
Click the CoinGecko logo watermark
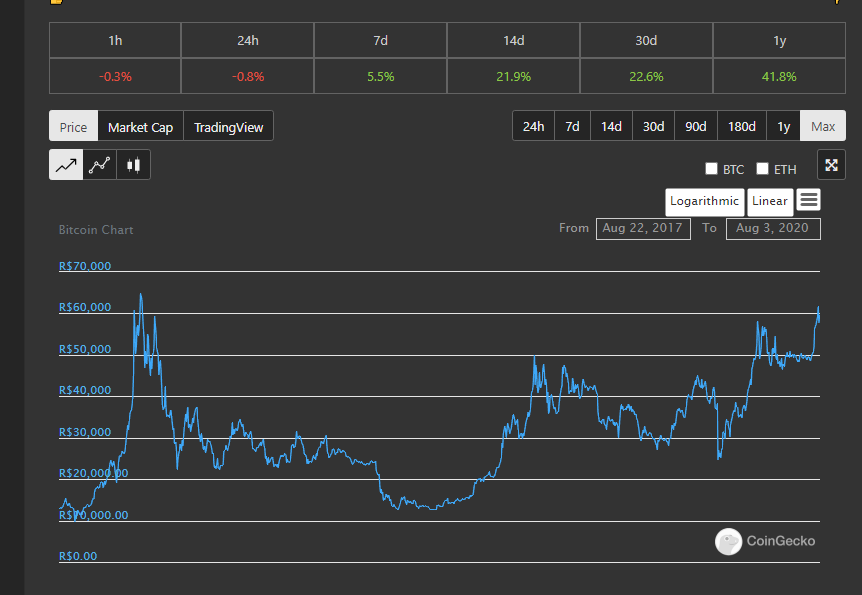click(x=765, y=541)
